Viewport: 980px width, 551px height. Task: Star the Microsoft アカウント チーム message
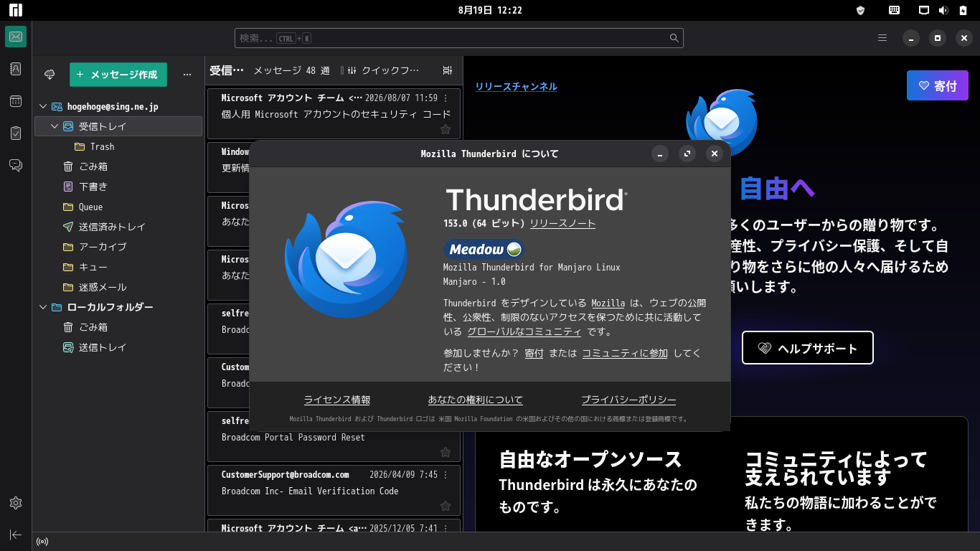click(x=446, y=130)
